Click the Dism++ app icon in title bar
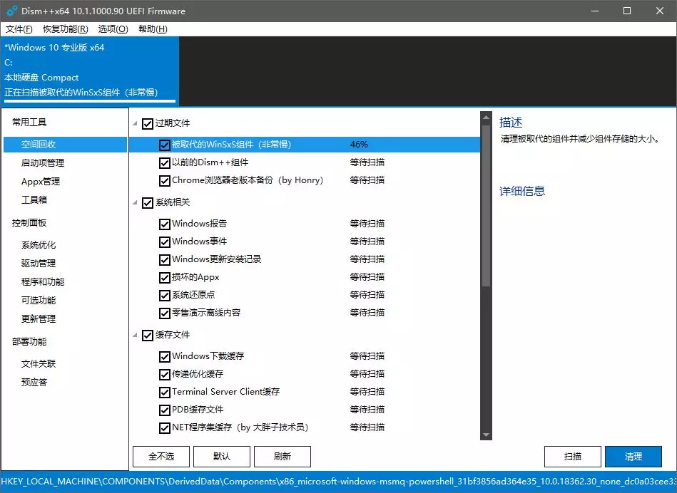Screen dimensions: 677x493 (12, 11)
